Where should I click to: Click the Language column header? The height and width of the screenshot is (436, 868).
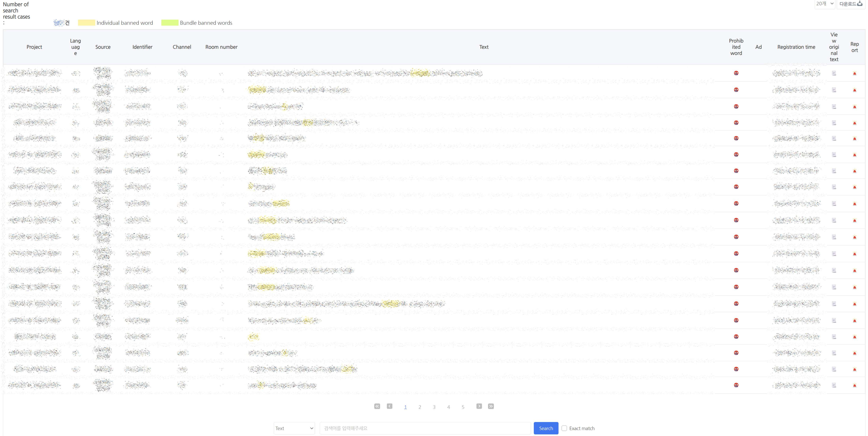point(76,47)
